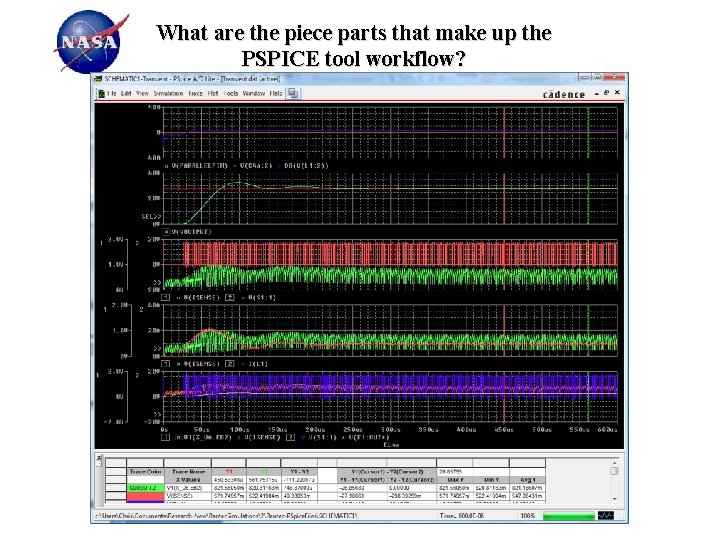This screenshot has width=720, height=540.
Task: Click the red cursor line near 450us
Action: (504, 266)
